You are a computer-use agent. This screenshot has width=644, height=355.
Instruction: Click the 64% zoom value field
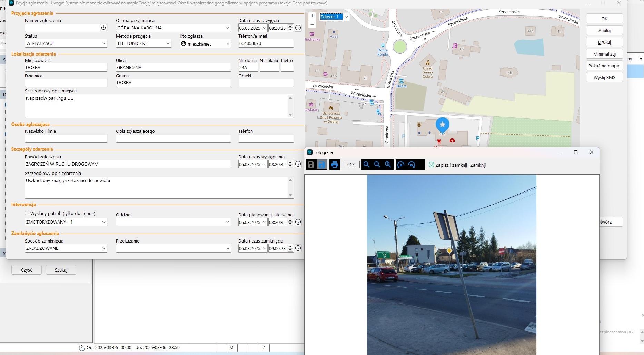[351, 165]
